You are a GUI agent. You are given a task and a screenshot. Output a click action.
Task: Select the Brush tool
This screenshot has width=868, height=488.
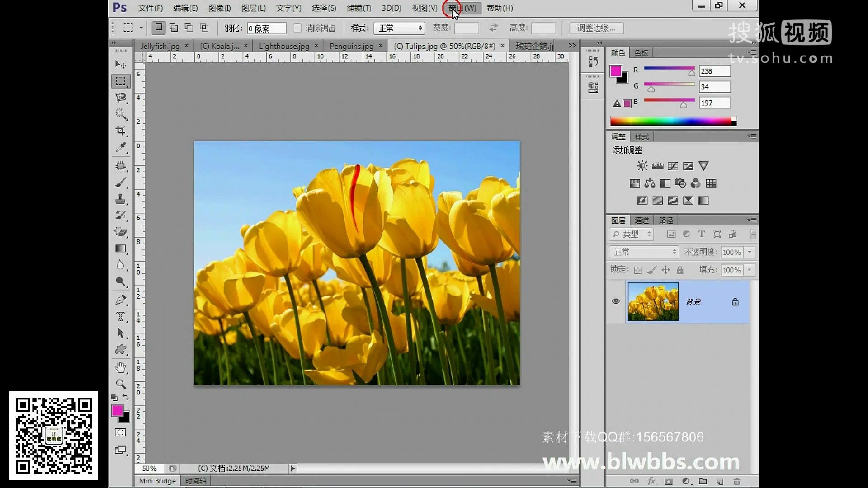click(x=121, y=183)
